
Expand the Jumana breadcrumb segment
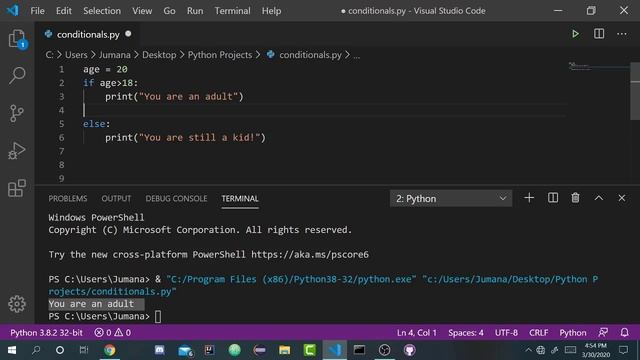pyautogui.click(x=115, y=55)
